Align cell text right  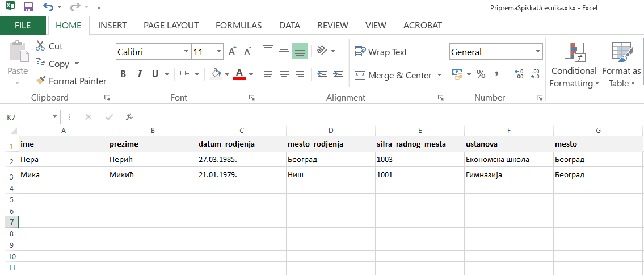[300, 74]
